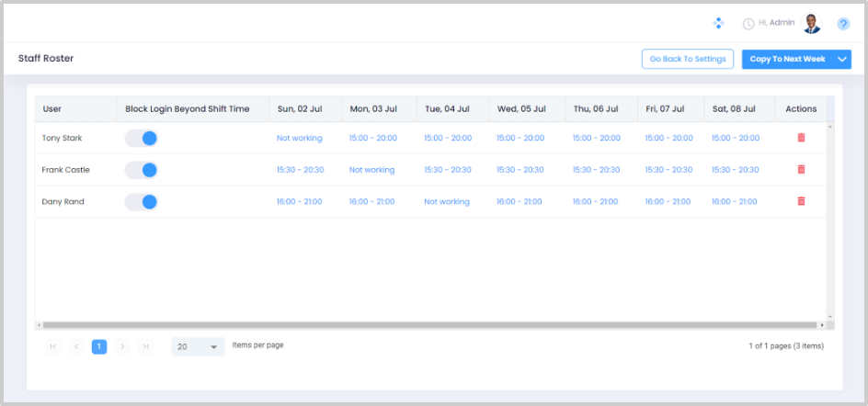The height and width of the screenshot is (406, 868).
Task: Disable block login for Frank Castle
Action: pyautogui.click(x=142, y=170)
